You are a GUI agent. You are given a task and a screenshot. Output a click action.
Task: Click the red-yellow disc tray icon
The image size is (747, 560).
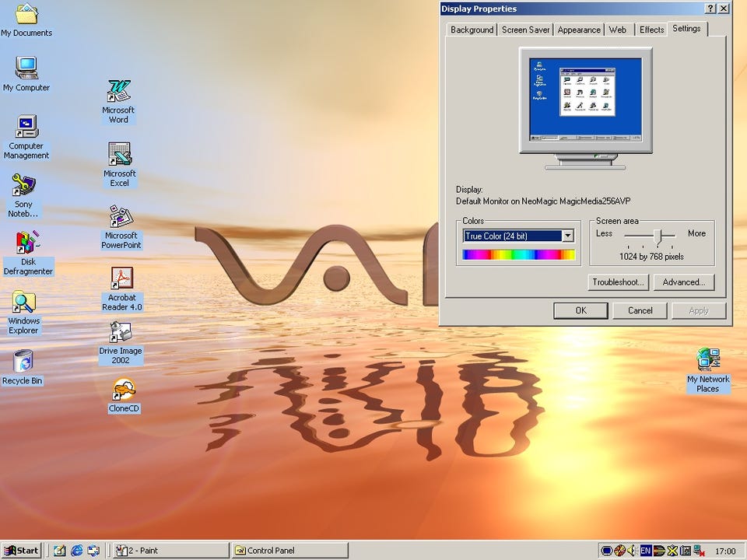point(619,551)
